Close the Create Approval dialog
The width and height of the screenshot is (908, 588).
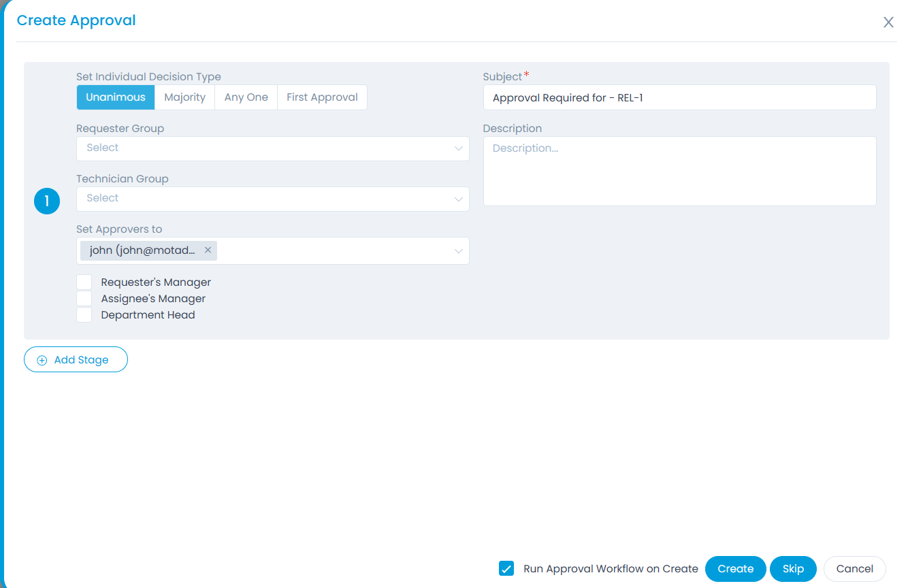tap(888, 22)
